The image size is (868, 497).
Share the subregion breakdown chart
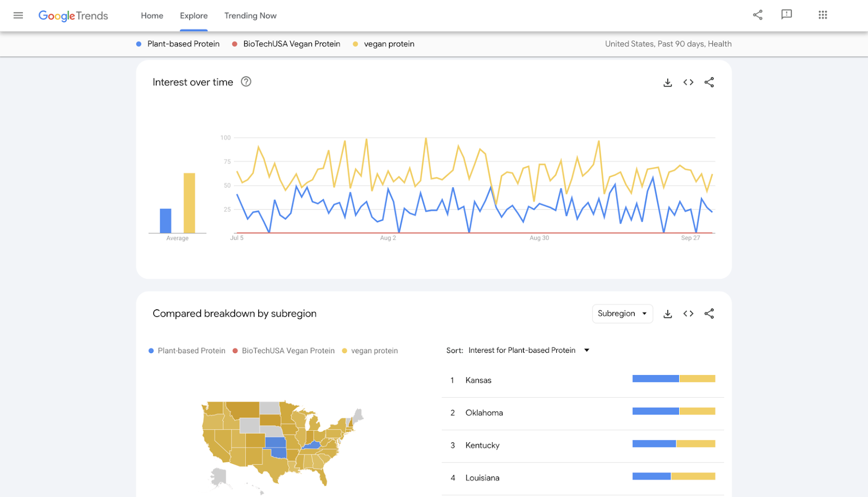click(x=709, y=314)
